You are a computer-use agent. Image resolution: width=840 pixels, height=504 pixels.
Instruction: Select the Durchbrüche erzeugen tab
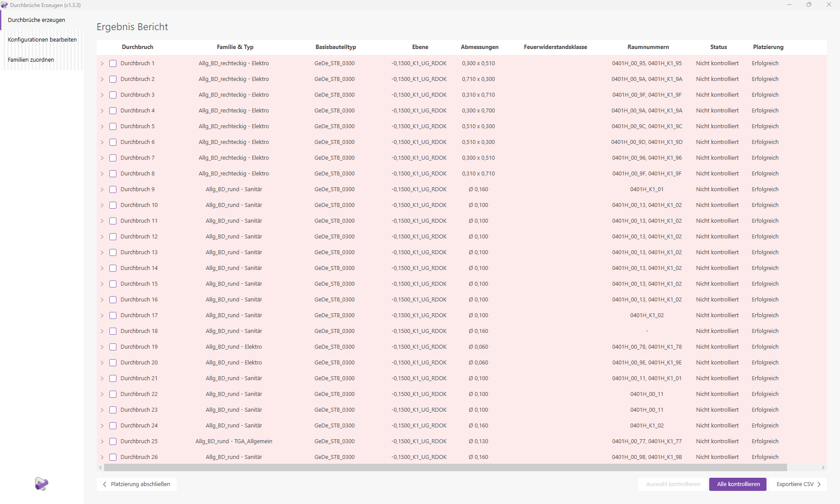36,20
